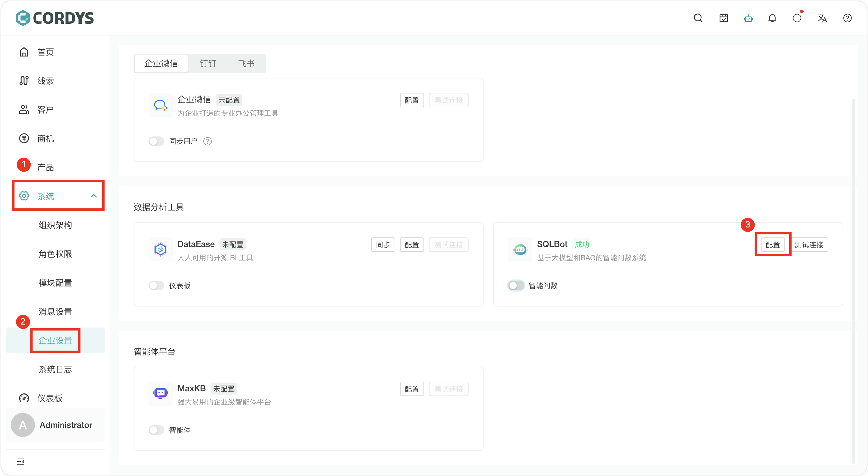The height and width of the screenshot is (476, 868).
Task: Click the info icon with red dot
Action: pyautogui.click(x=797, y=18)
